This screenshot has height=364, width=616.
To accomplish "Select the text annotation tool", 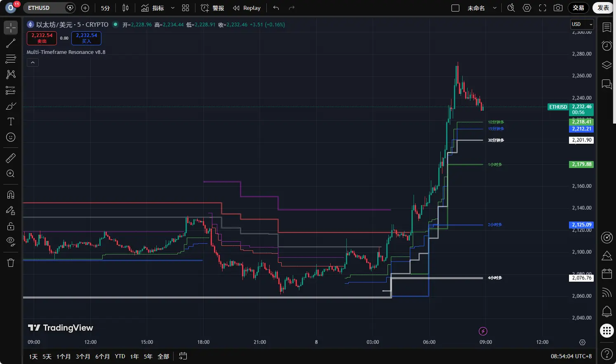I will [11, 121].
